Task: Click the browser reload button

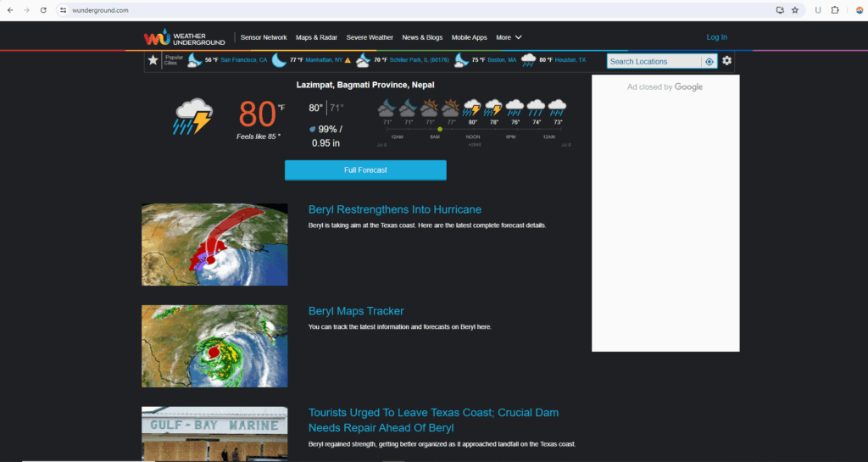Action: pyautogui.click(x=45, y=10)
